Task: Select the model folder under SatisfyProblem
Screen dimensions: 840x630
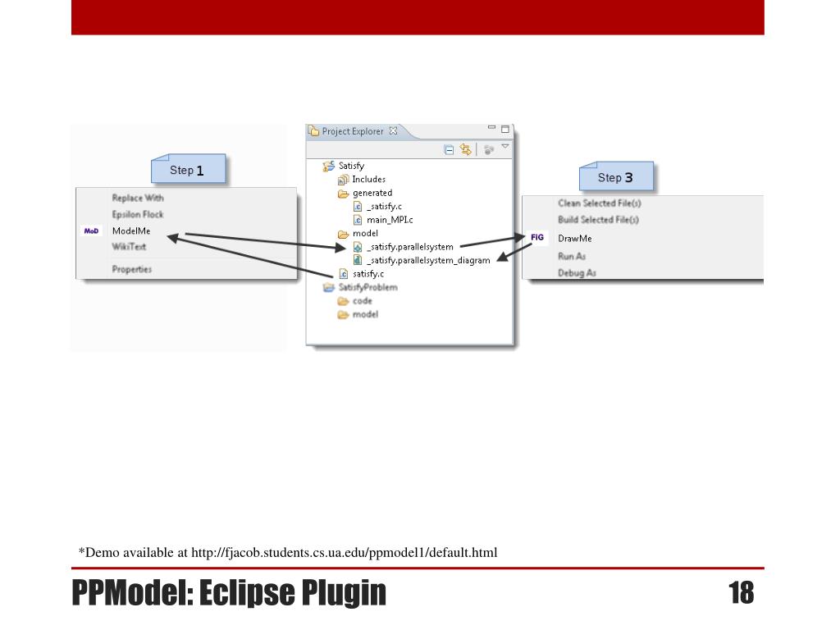Action: click(x=365, y=314)
